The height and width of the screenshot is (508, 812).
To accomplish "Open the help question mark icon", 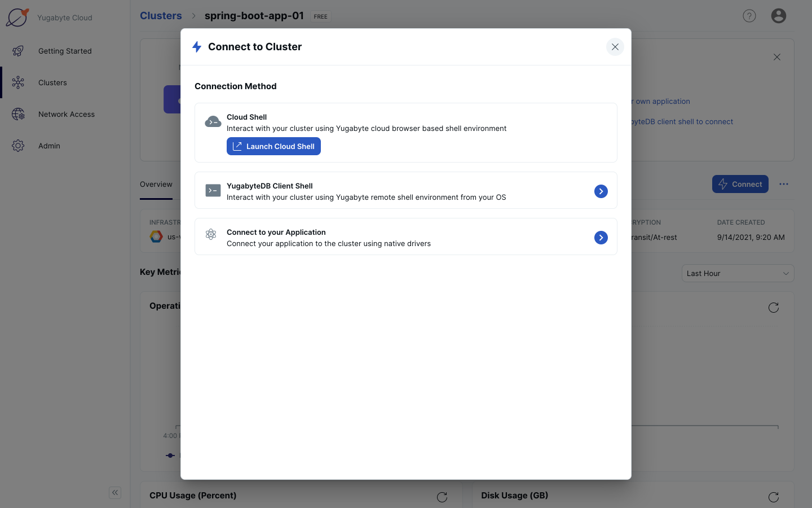I will [x=749, y=16].
